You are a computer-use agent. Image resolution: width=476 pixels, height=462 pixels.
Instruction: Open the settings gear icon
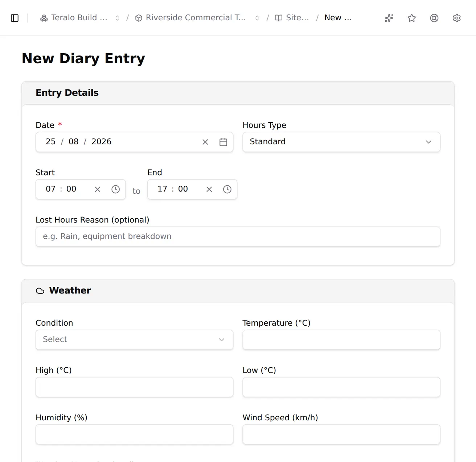pyautogui.click(x=457, y=18)
